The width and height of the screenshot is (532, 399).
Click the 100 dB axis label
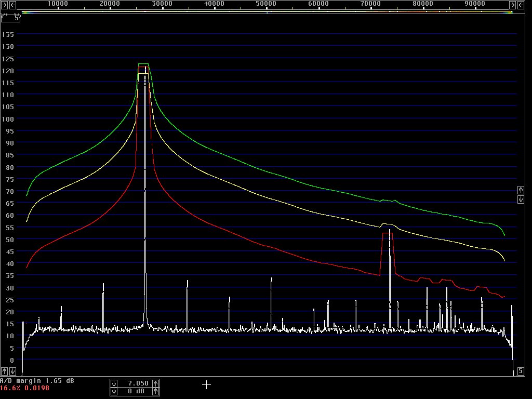pos(8,119)
